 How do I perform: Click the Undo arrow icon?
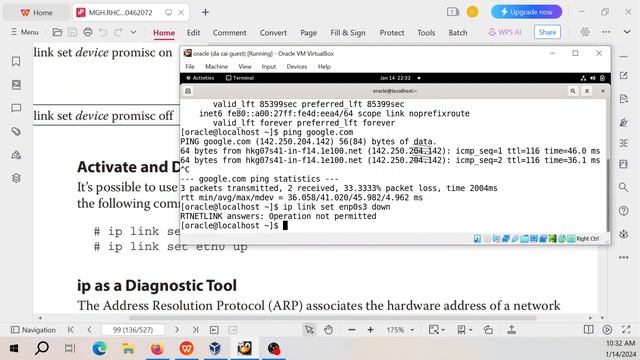click(x=103, y=32)
